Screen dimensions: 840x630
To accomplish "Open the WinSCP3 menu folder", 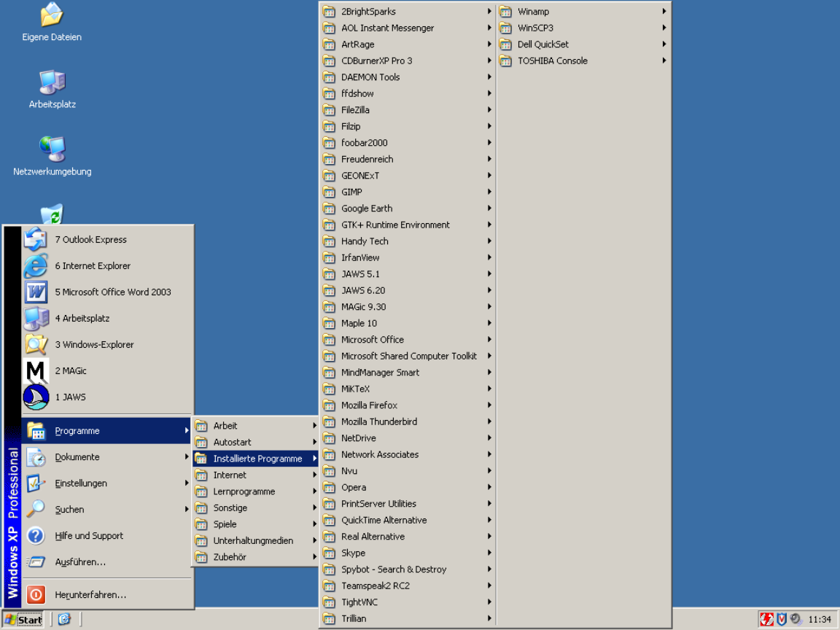I will point(584,28).
